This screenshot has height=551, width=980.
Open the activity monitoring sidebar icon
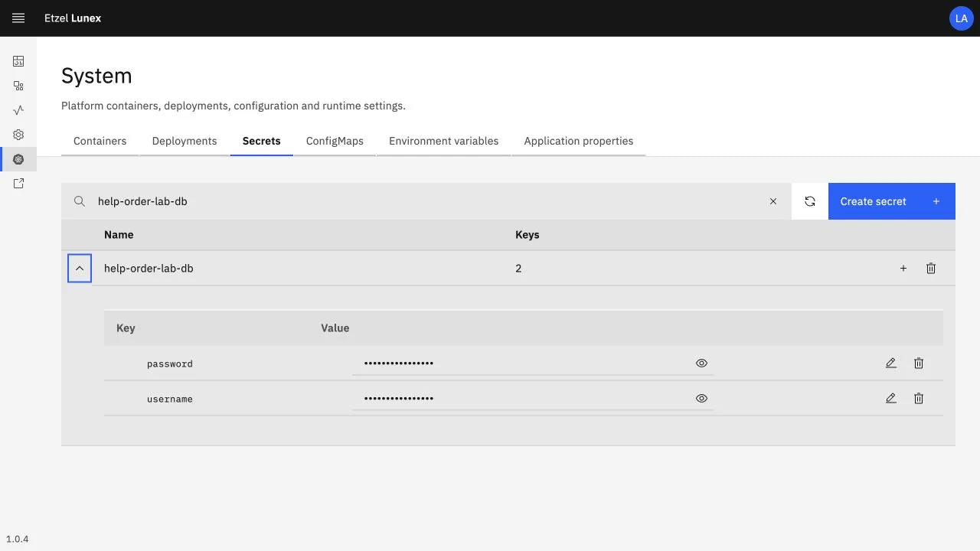18,110
